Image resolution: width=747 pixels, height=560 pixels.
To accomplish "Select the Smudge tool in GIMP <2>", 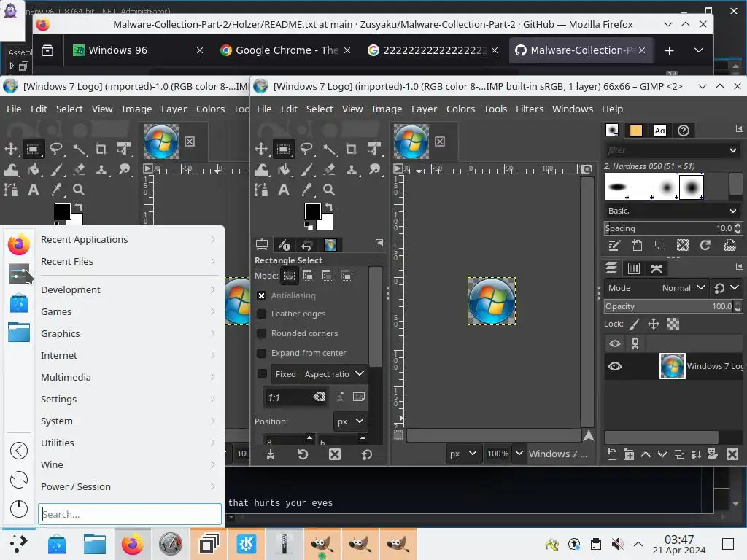I will point(374,169).
